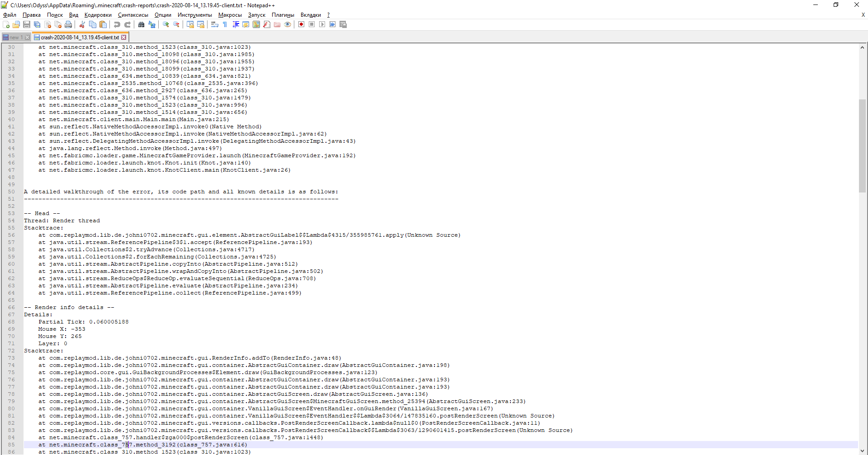The height and width of the screenshot is (455, 868).
Task: Click the Cut scissors icon
Action: click(82, 24)
